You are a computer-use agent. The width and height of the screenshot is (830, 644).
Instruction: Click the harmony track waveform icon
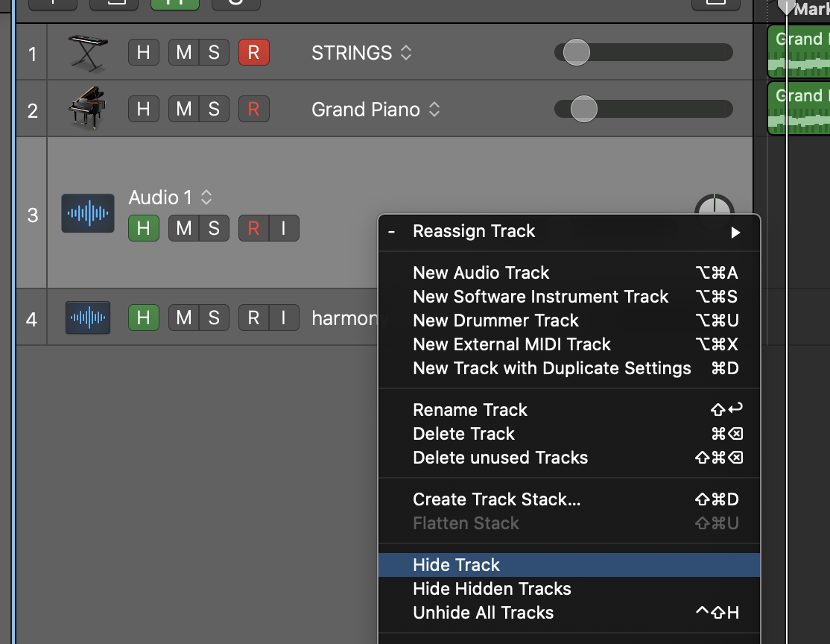coord(88,318)
